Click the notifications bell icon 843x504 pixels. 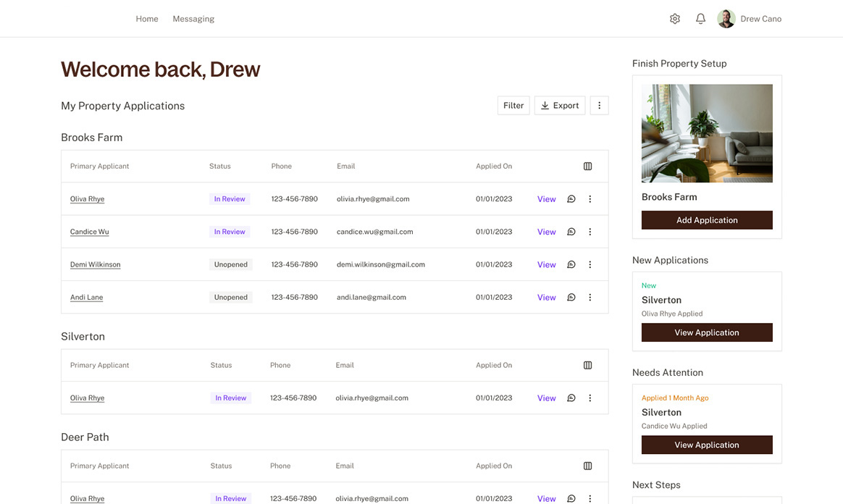click(x=700, y=19)
